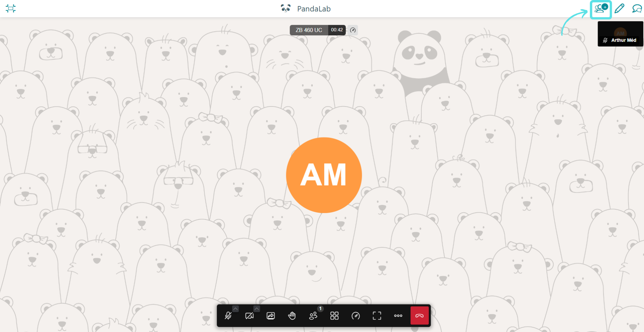Unmute the microphone in bottom toolbar

click(x=228, y=316)
